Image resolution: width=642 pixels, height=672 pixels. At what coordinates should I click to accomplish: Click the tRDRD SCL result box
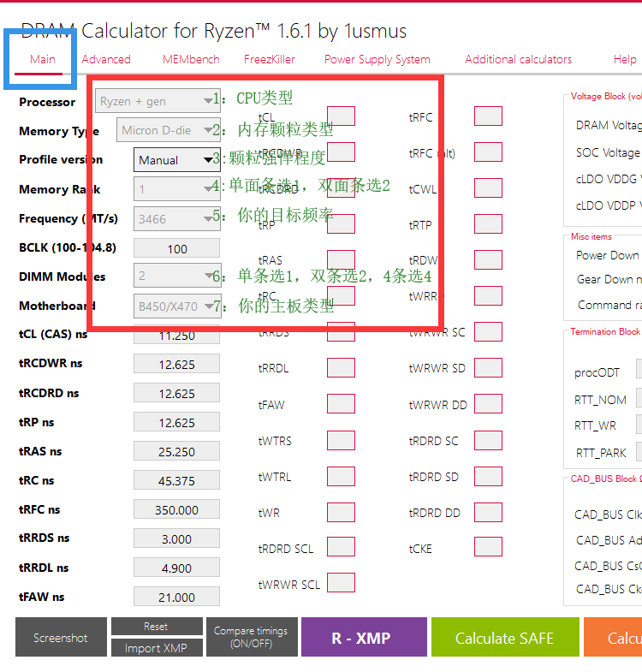pyautogui.click(x=341, y=546)
